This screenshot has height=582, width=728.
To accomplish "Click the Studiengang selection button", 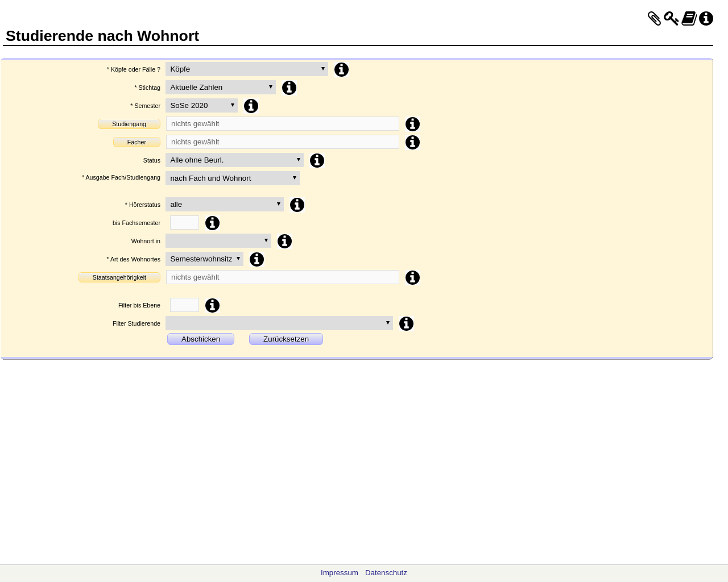I will pyautogui.click(x=129, y=124).
